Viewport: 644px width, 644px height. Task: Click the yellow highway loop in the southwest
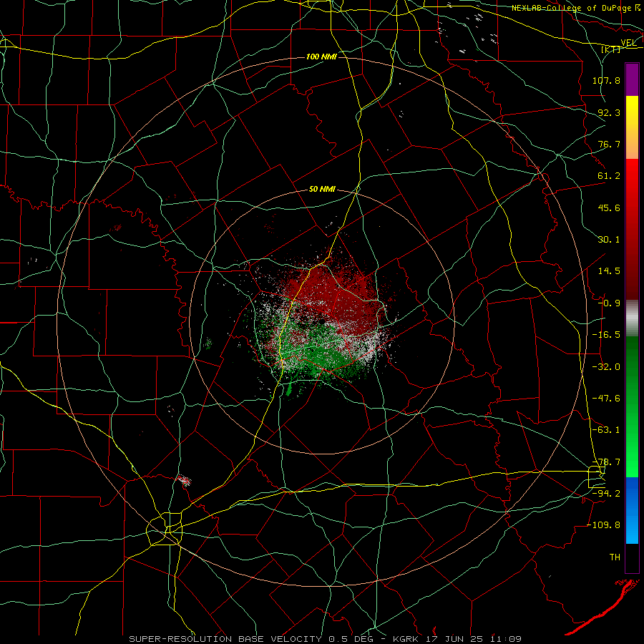pyautogui.click(x=165, y=530)
